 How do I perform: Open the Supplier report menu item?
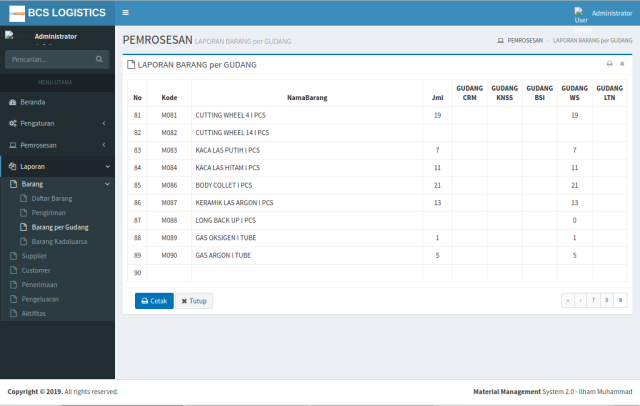click(x=36, y=256)
